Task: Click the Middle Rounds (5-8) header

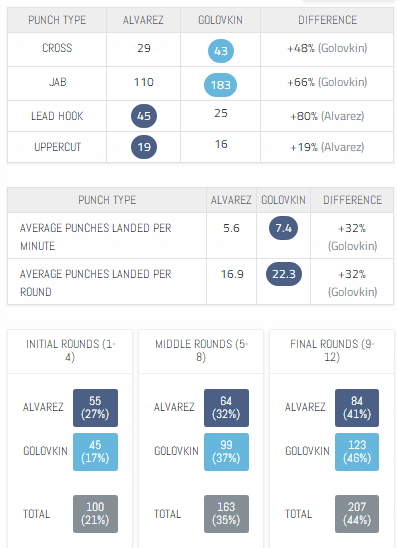Action: click(x=201, y=351)
